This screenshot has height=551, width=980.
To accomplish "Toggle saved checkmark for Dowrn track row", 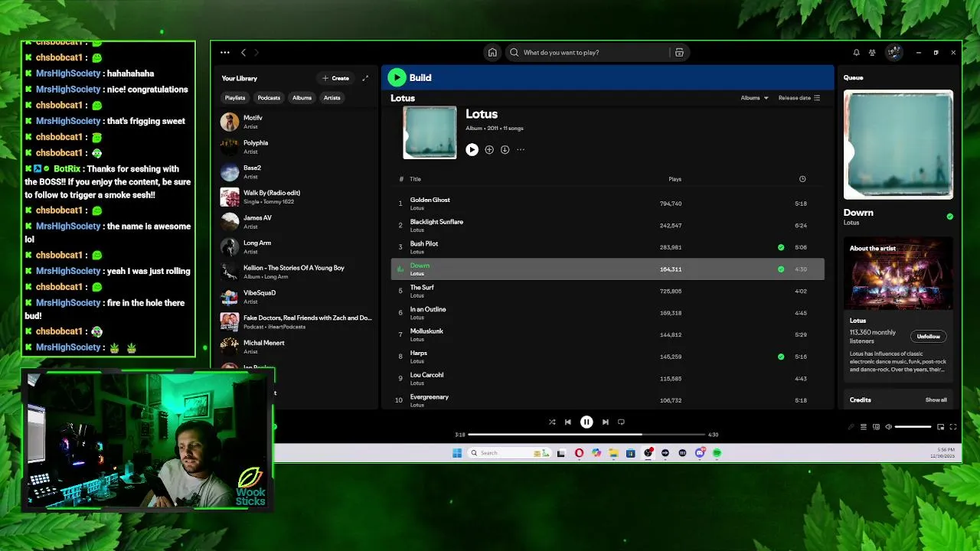I will [781, 269].
